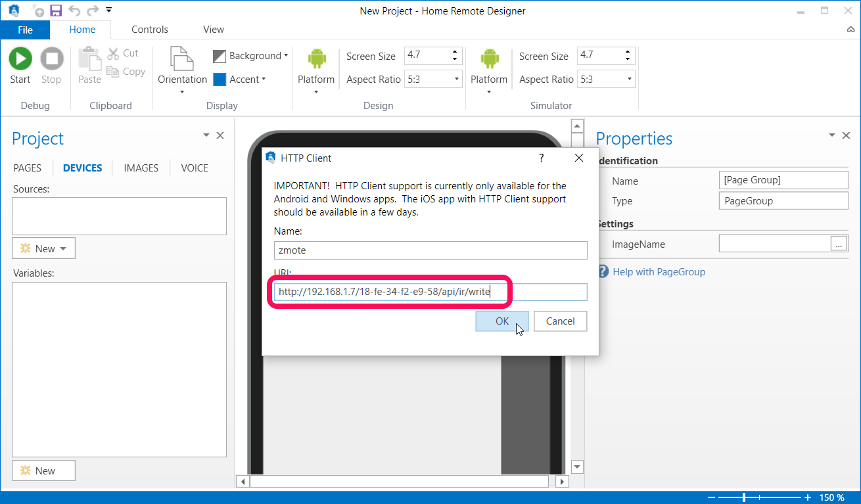Select the VOICE project tab

[195, 168]
